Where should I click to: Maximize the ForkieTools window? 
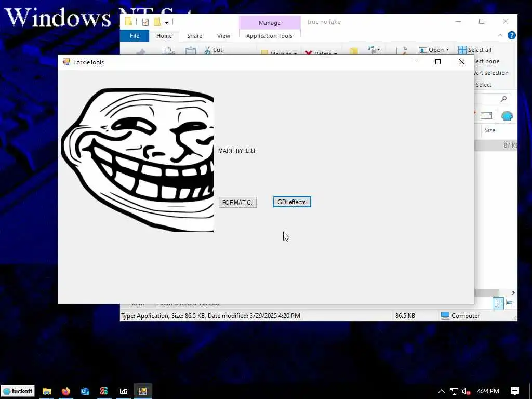pyautogui.click(x=438, y=62)
